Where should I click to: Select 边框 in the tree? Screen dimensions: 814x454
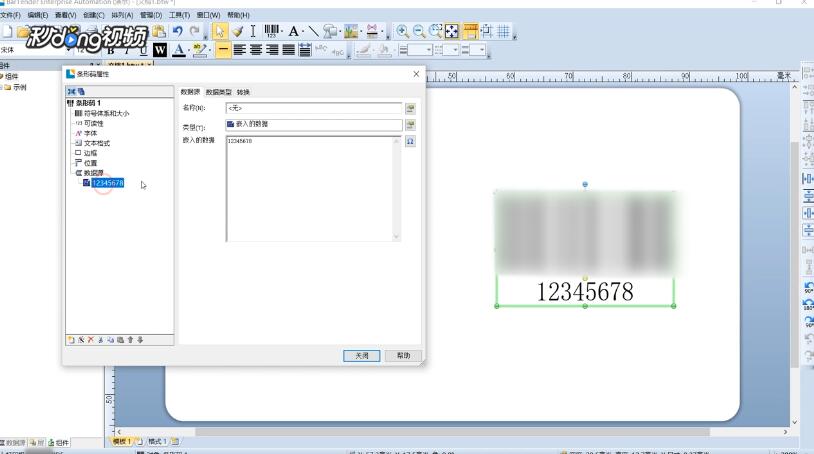[90, 153]
